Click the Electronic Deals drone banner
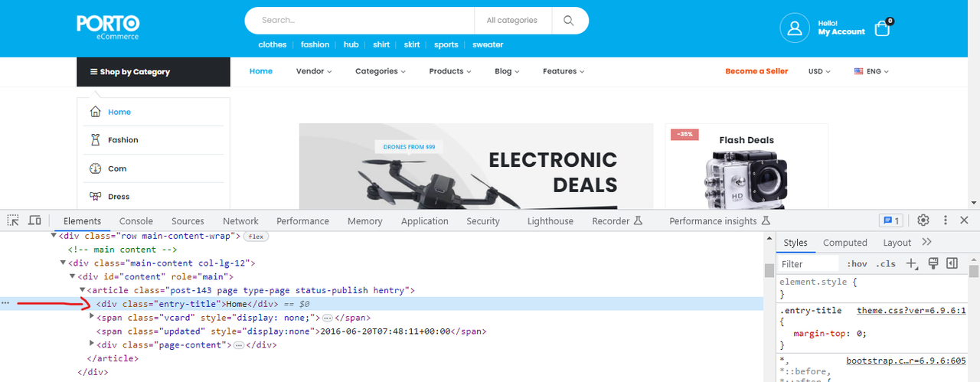The height and width of the screenshot is (382, 980). 476,166
